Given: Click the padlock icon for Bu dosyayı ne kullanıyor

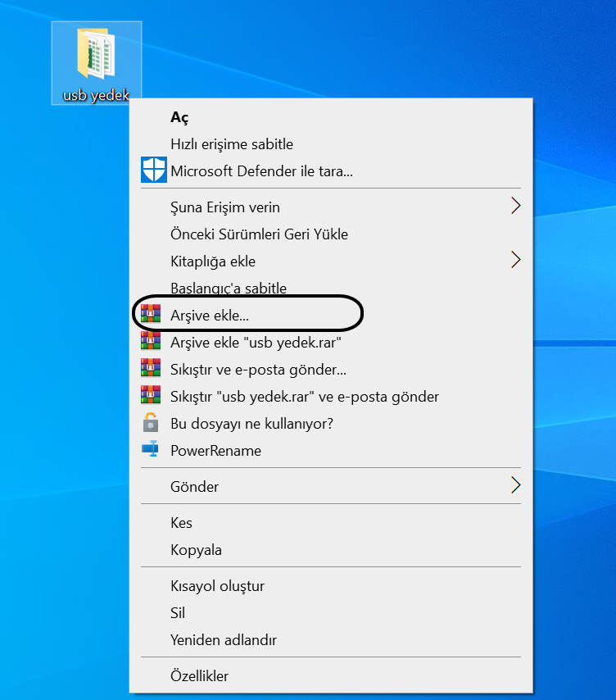Looking at the screenshot, I should click(150, 423).
